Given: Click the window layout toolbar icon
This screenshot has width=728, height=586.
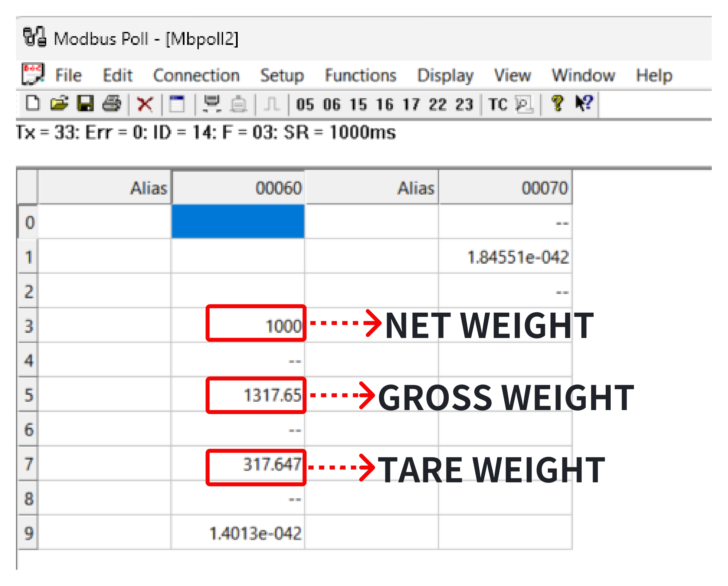Looking at the screenshot, I should click(x=177, y=104).
